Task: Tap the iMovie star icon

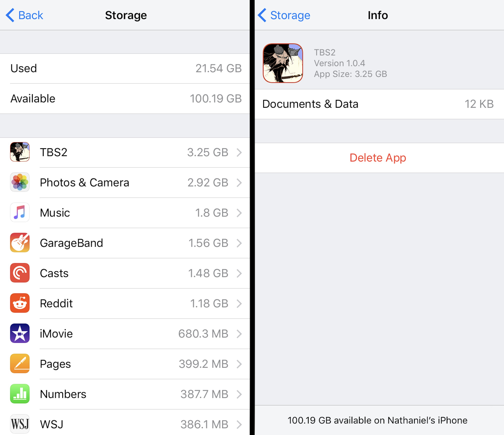Action: click(x=20, y=333)
